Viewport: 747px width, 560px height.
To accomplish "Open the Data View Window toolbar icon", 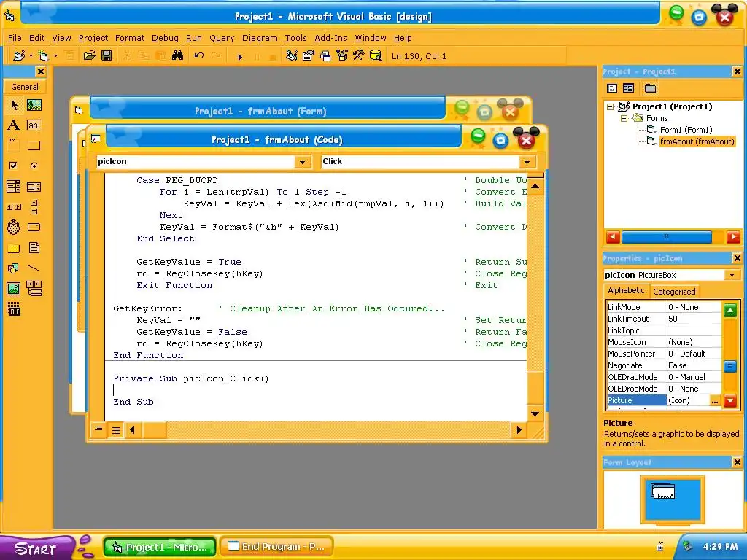I will (376, 55).
